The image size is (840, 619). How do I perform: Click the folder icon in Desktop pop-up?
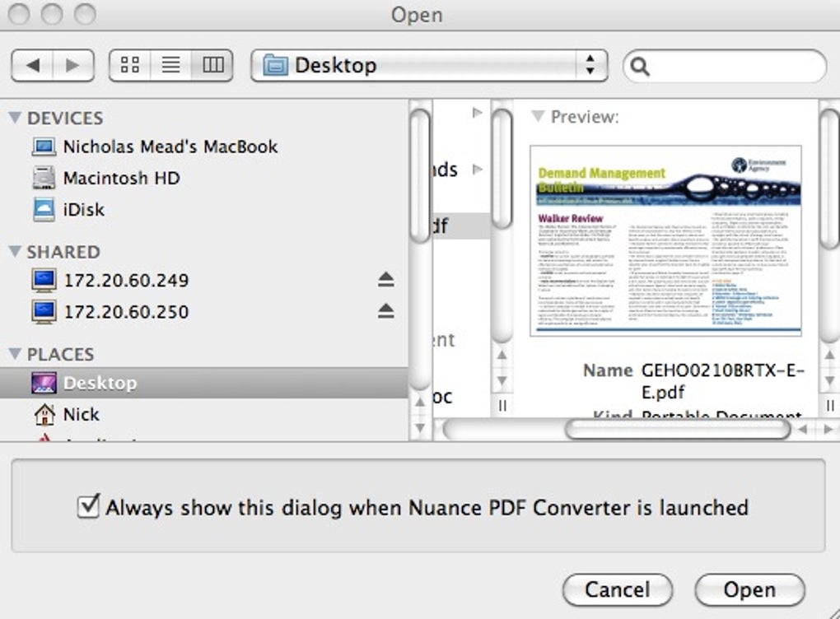(x=275, y=65)
